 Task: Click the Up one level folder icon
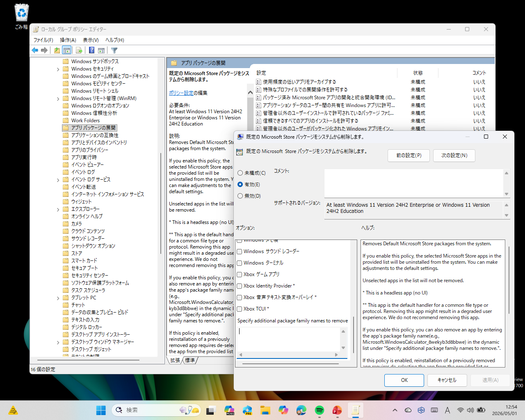coord(57,50)
